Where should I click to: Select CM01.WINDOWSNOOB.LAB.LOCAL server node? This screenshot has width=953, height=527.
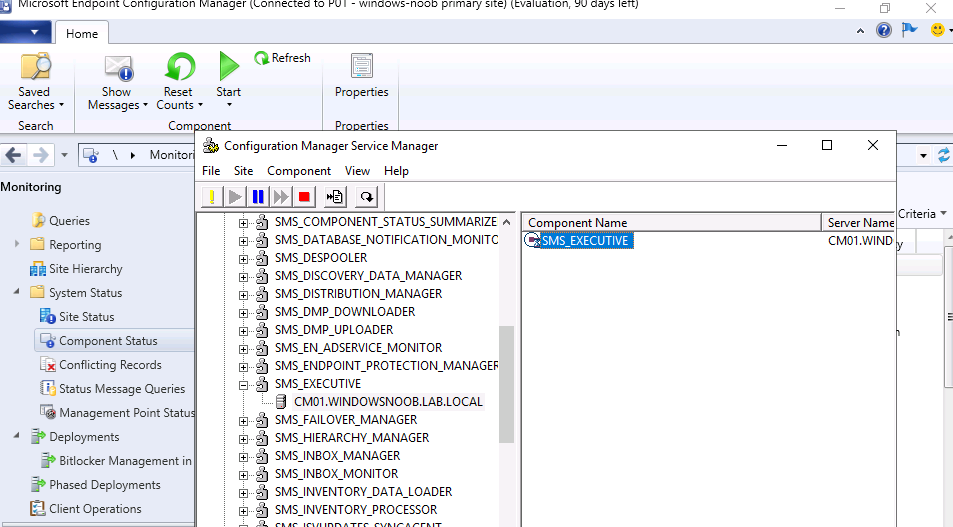coord(388,402)
